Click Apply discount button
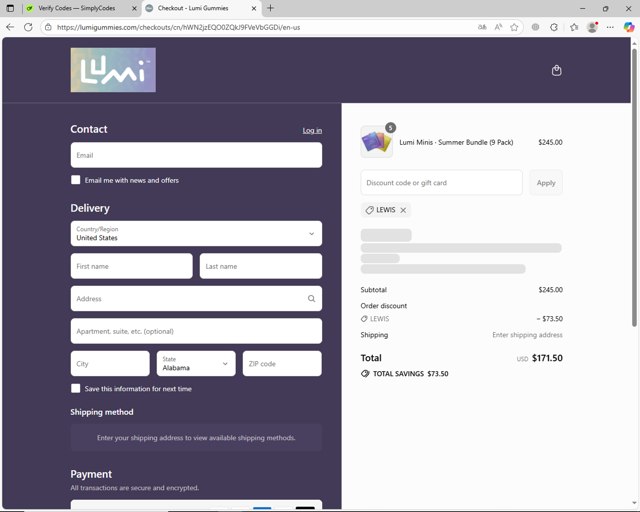640x512 pixels. pyautogui.click(x=546, y=183)
